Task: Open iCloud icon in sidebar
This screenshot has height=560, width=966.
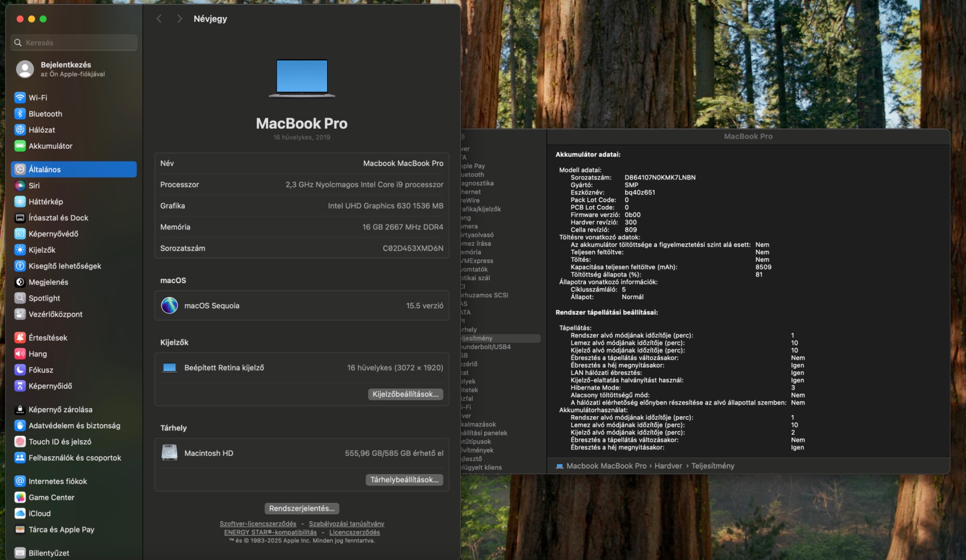Action: point(20,513)
